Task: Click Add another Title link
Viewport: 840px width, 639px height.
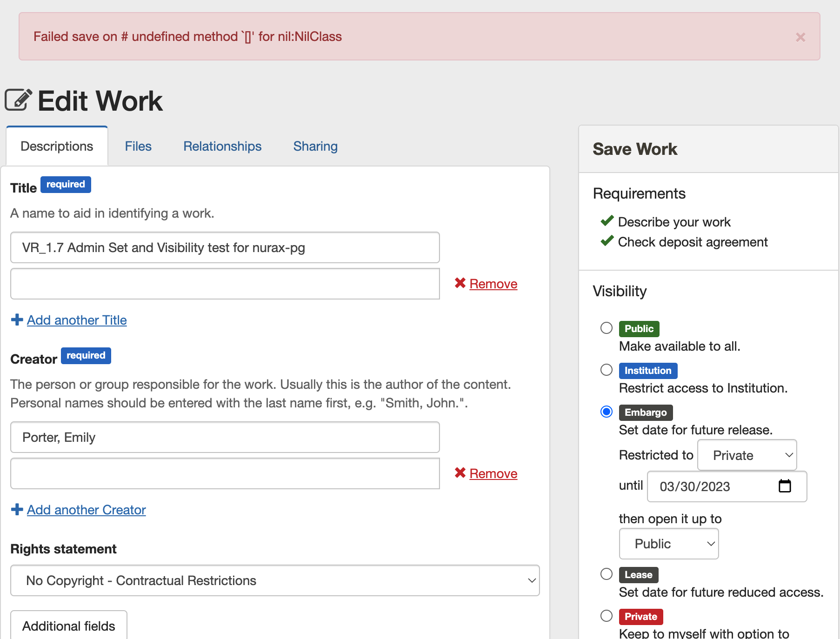Action: [77, 320]
